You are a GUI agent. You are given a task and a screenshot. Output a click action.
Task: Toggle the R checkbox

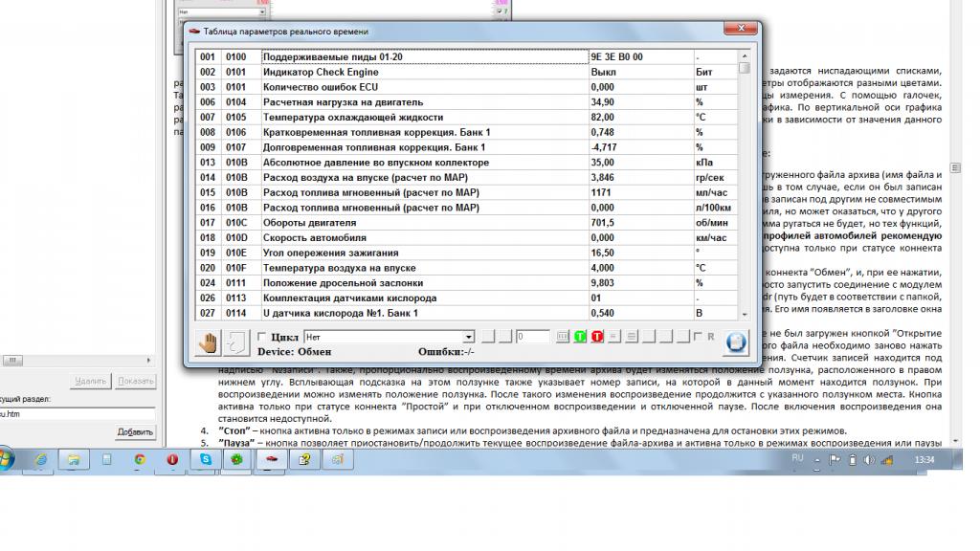698,337
